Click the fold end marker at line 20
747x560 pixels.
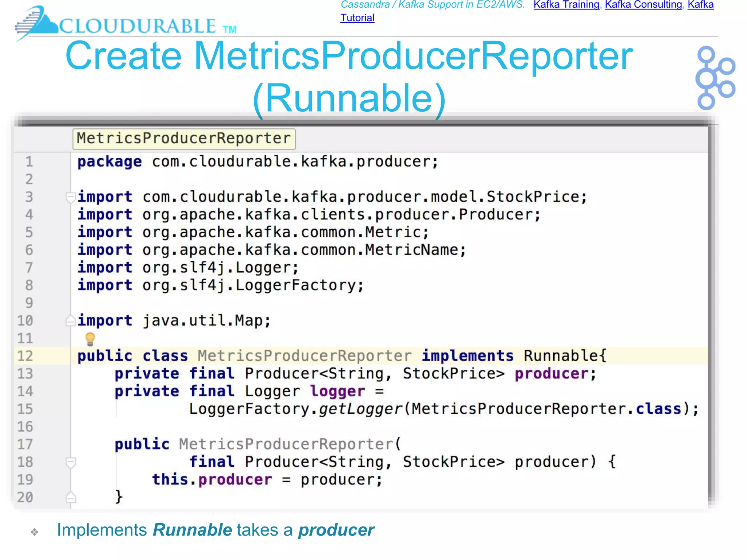(x=70, y=497)
